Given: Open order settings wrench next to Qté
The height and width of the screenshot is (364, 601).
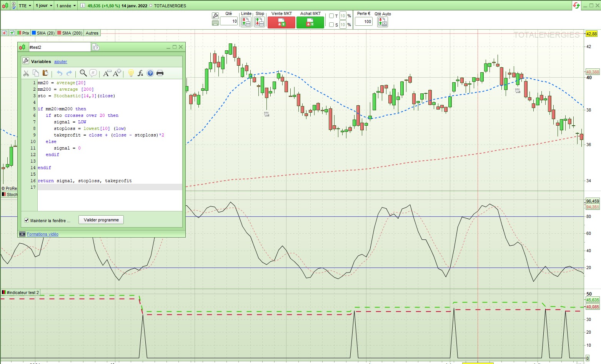Looking at the screenshot, I should (215, 15).
